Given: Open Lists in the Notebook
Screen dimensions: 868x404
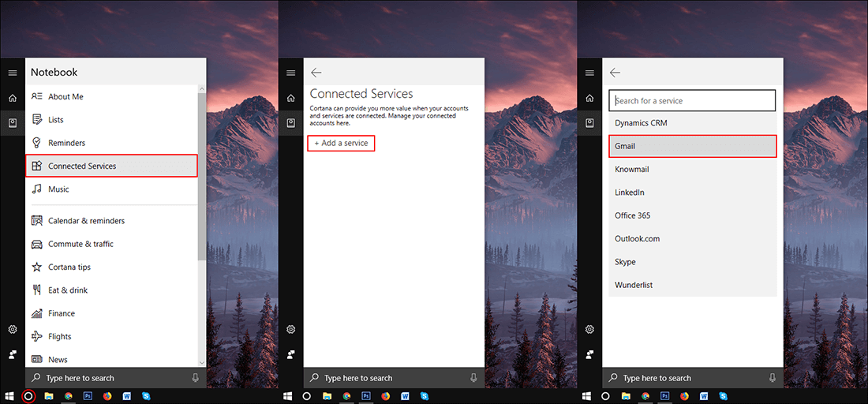Looking at the screenshot, I should (111, 119).
